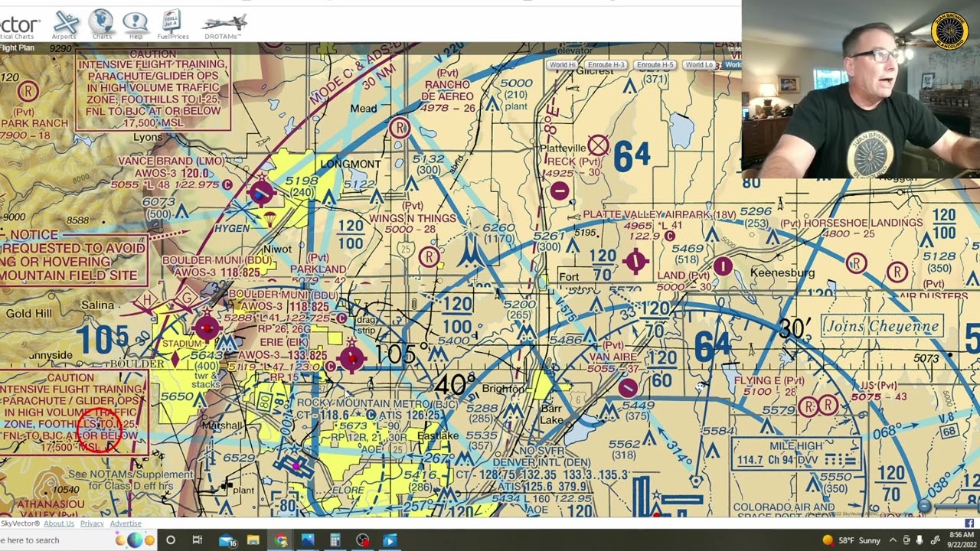Switch to Chrome in the taskbar
Image resolution: width=980 pixels, height=551 pixels.
(x=281, y=540)
